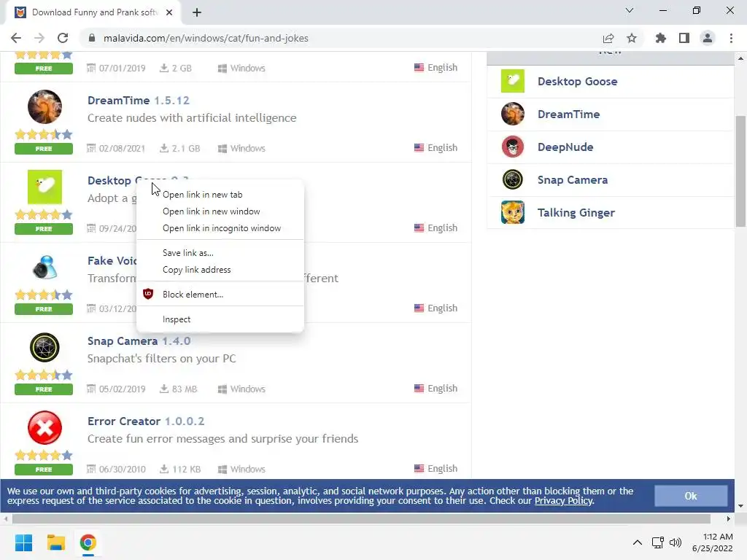Open the DreamTime 1.5.12 title link
The height and width of the screenshot is (560, 747).
138,101
